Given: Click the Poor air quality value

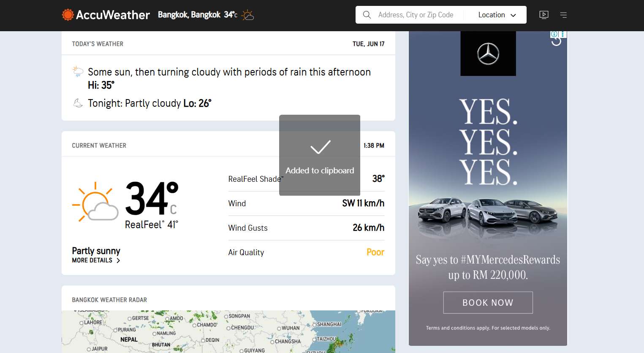Looking at the screenshot, I should 375,252.
